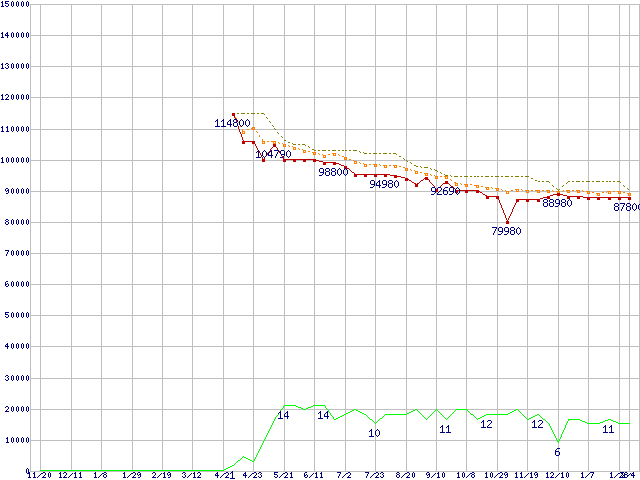Viewport: 640px width, 480px height.
Task: Click the 94980 price label
Action: pyautogui.click(x=384, y=184)
